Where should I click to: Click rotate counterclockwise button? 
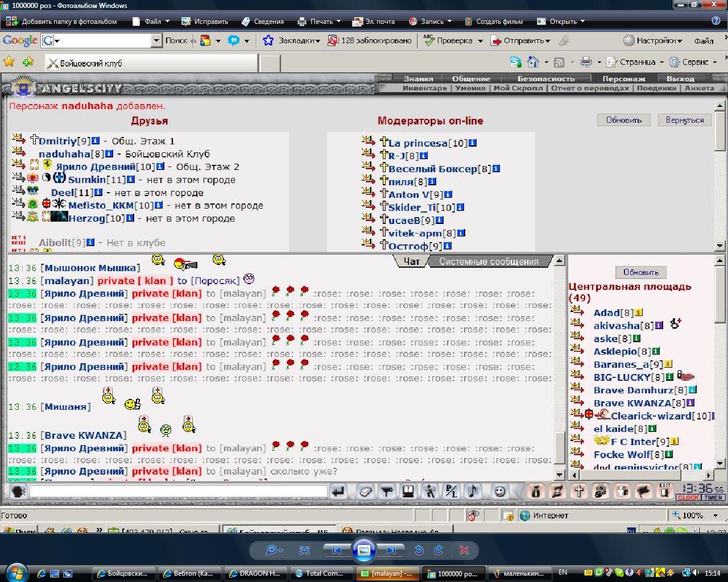(419, 550)
